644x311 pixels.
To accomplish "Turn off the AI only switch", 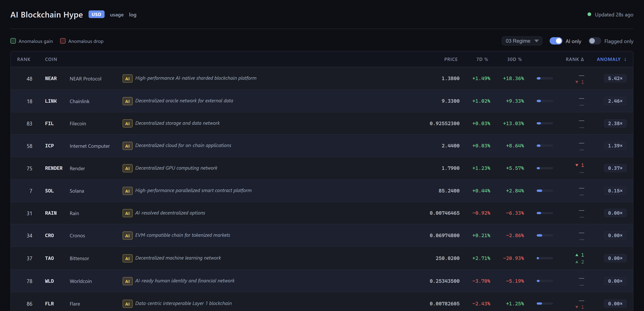I will point(556,41).
